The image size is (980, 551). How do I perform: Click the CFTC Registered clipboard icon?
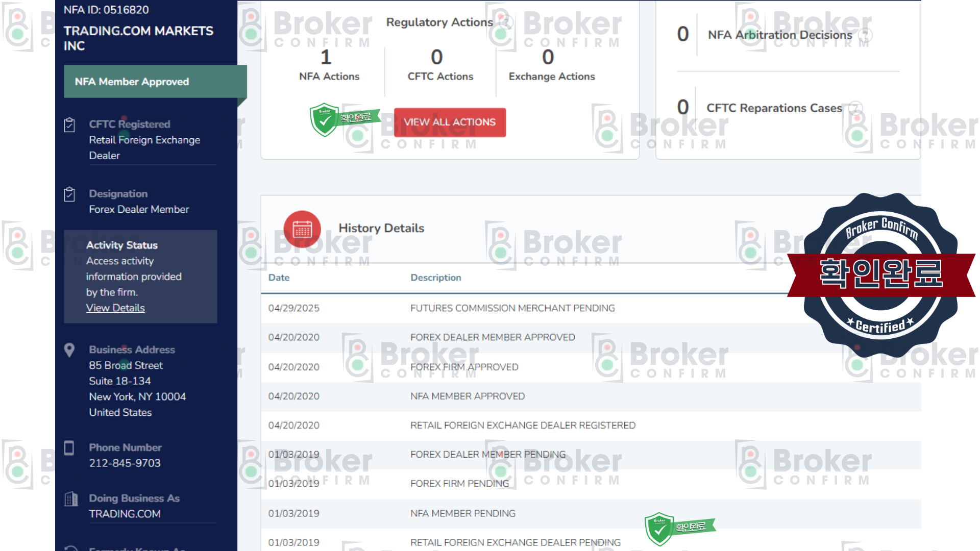coord(69,125)
